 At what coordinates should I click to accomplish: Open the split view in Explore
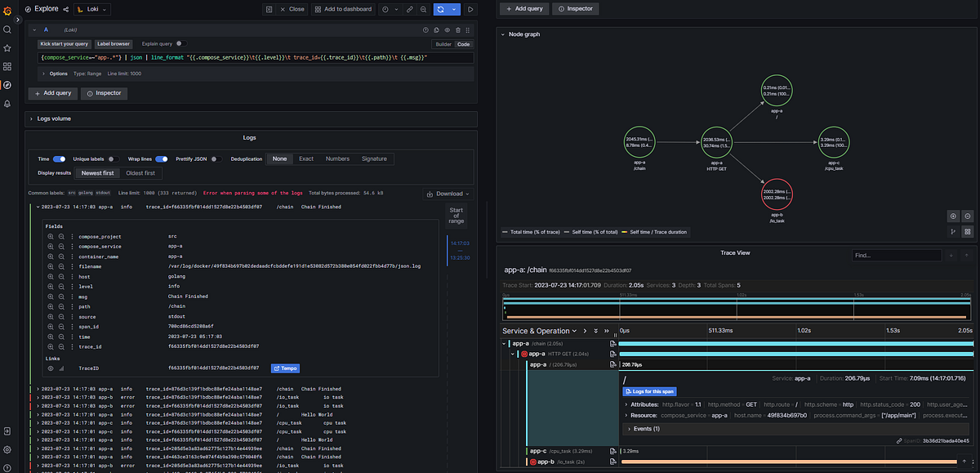tap(269, 9)
